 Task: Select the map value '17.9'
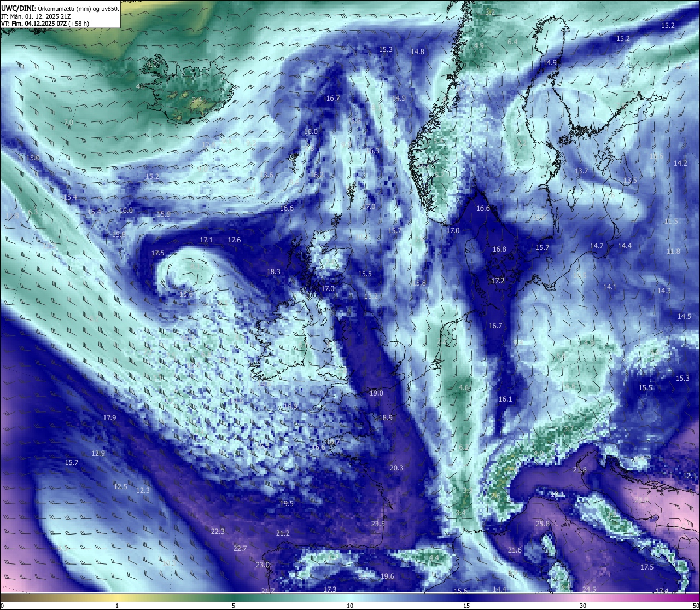coord(109,417)
